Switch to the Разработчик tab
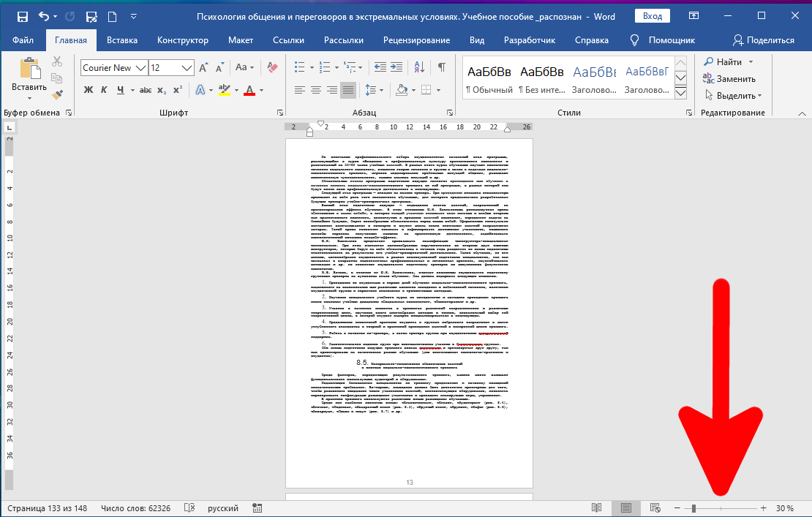The image size is (812, 517). 530,39
